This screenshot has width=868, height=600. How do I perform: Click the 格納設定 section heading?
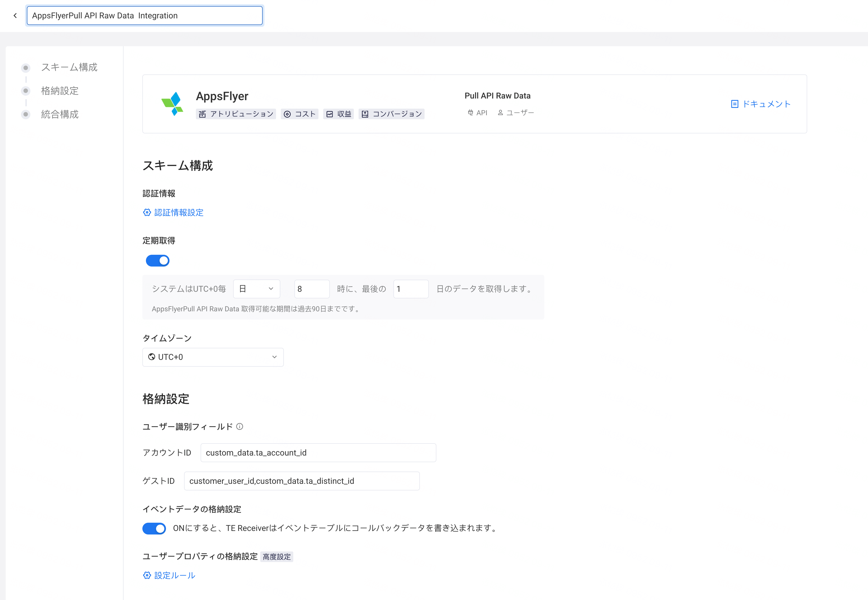tap(166, 399)
